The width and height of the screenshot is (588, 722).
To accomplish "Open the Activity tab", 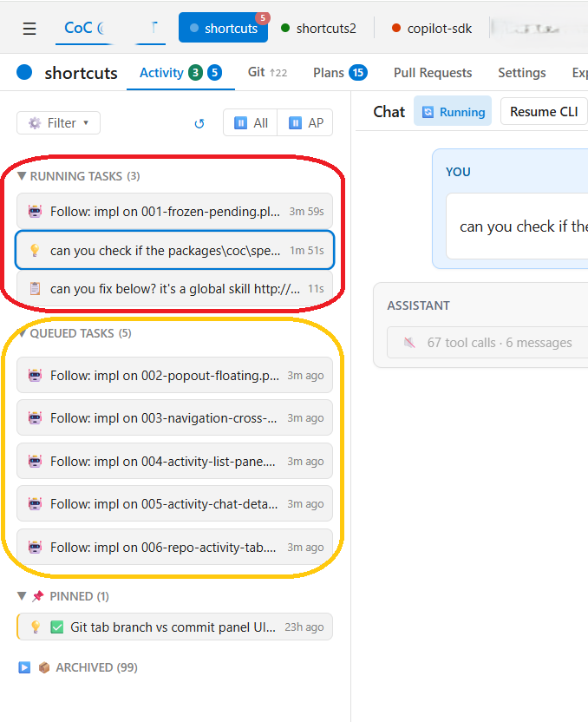I will [180, 73].
